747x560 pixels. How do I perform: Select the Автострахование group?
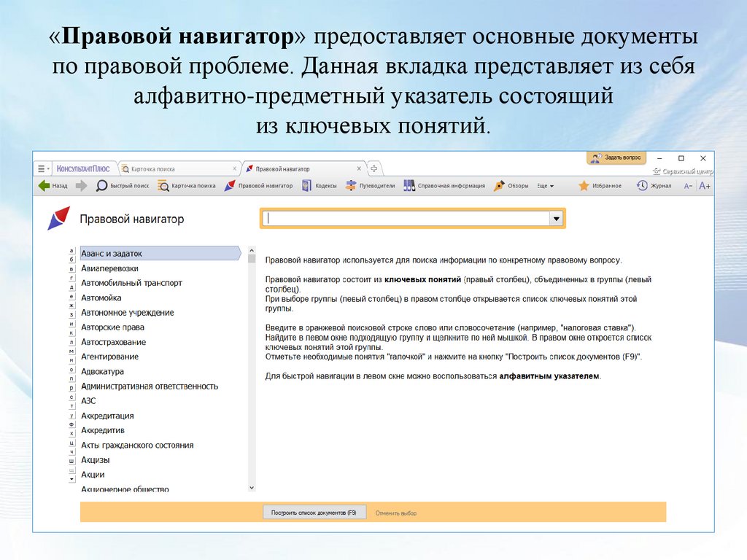point(113,342)
